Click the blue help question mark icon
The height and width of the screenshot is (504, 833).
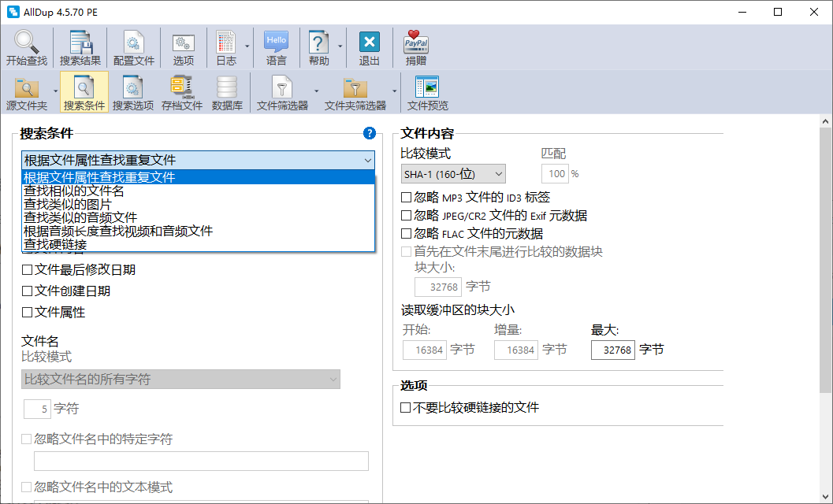point(369,134)
